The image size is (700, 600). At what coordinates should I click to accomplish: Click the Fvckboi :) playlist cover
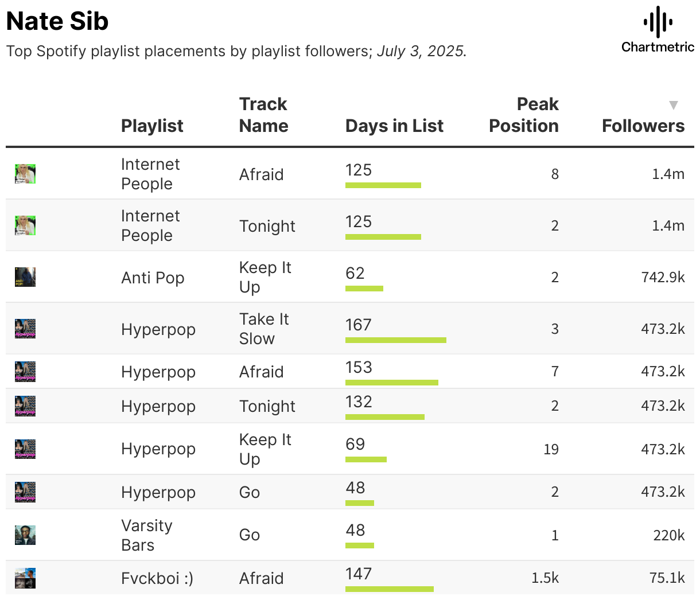(25, 578)
